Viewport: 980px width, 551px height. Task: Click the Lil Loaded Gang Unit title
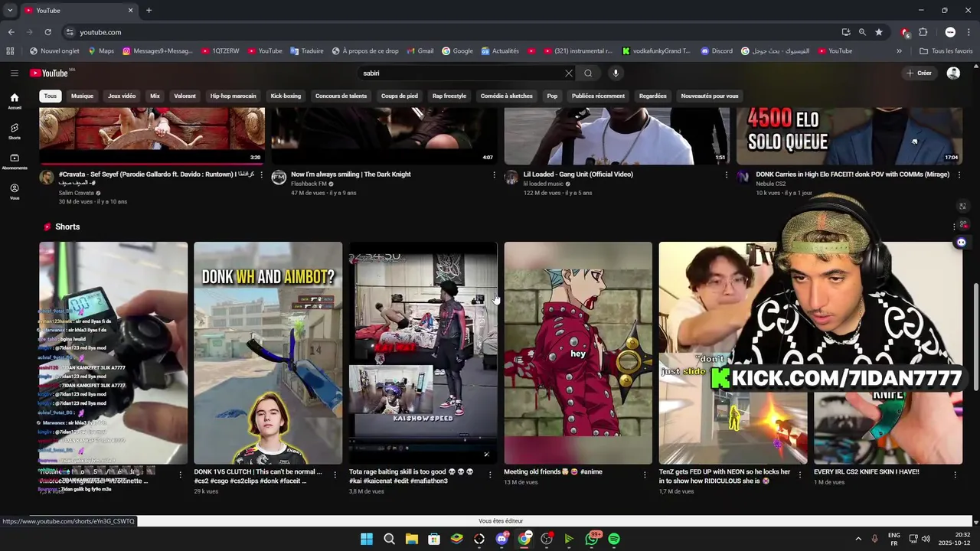tap(578, 174)
